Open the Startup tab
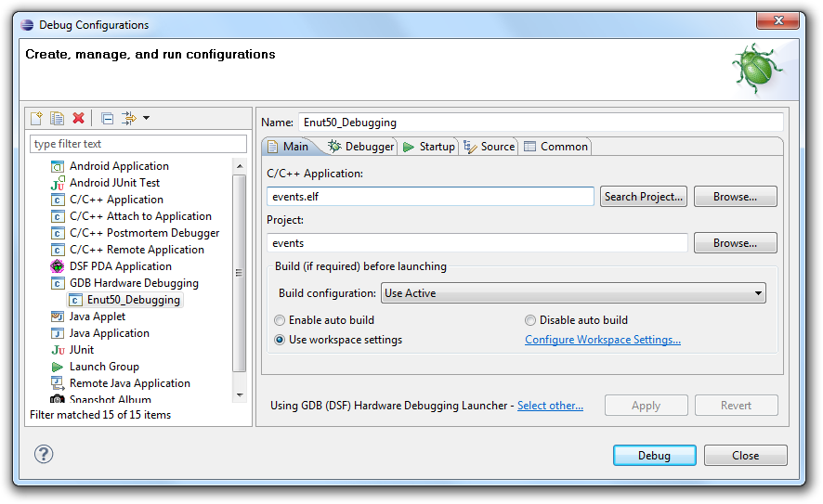The width and height of the screenshot is (823, 504). 429,147
